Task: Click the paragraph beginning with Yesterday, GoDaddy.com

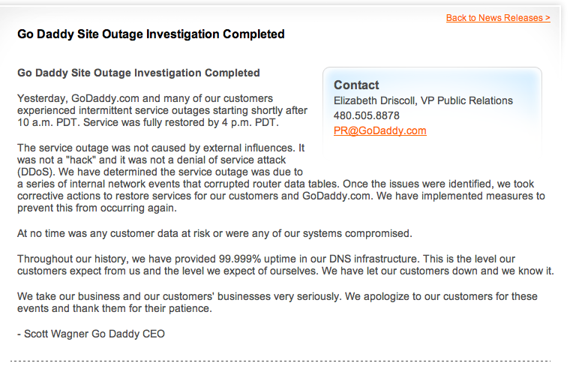Action: click(162, 110)
